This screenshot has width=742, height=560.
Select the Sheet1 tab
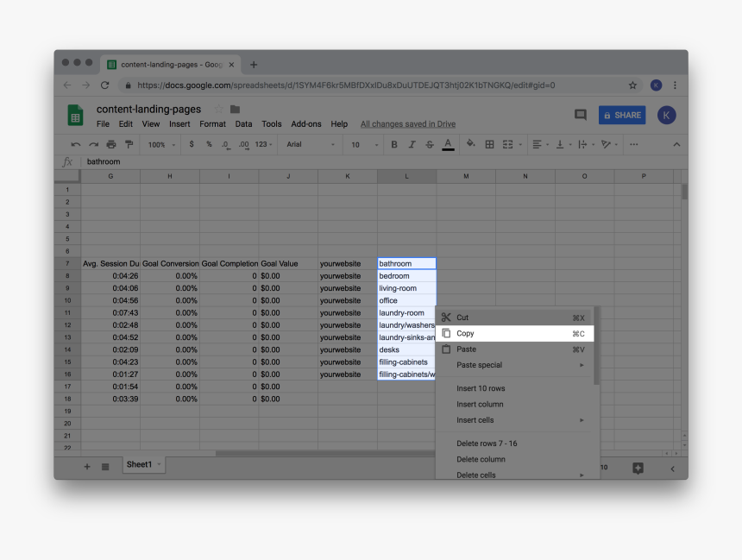pos(143,465)
